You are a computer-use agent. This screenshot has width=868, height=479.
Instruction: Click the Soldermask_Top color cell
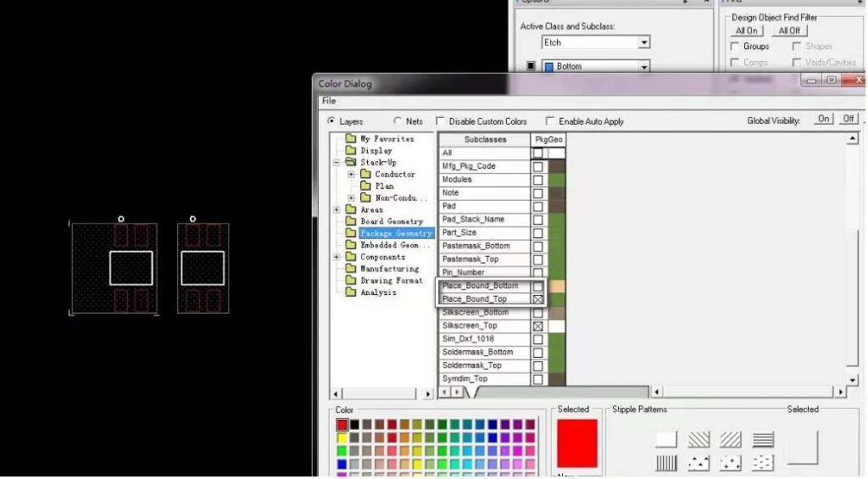556,365
